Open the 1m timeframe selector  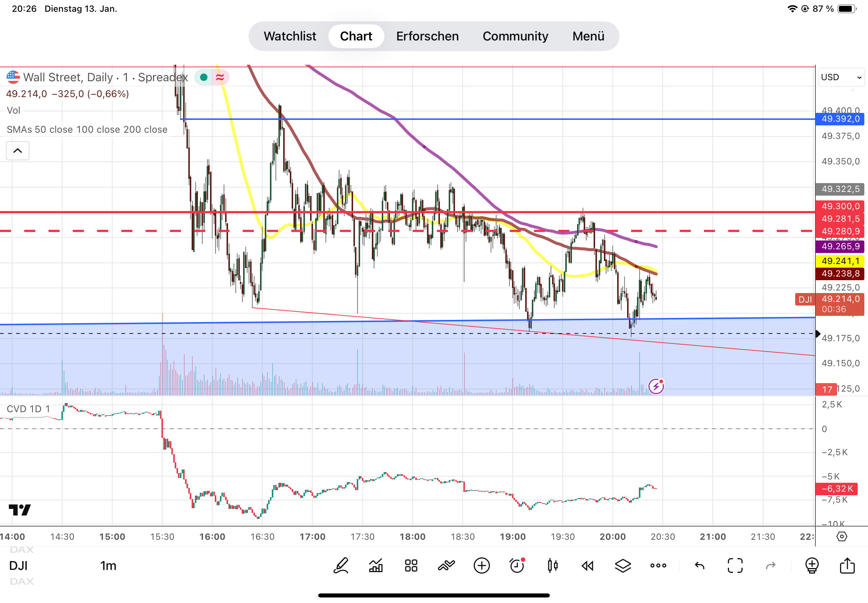coord(108,565)
